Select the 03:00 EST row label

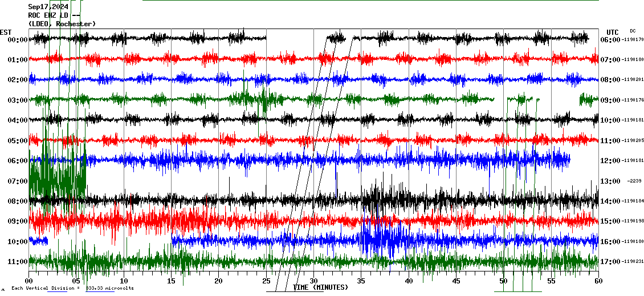(x=17, y=100)
